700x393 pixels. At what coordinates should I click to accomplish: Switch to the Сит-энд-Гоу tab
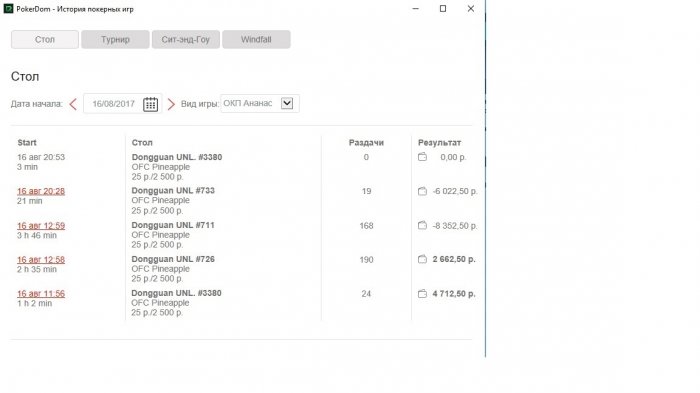tap(186, 39)
